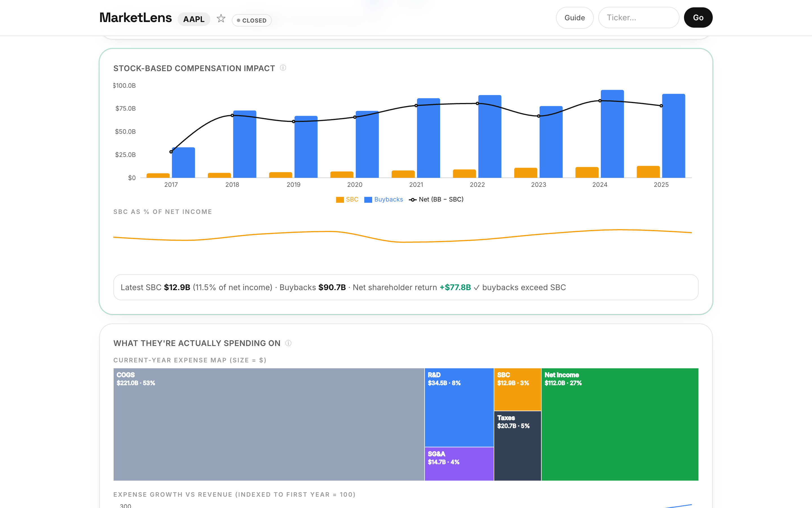The height and width of the screenshot is (508, 812).
Task: Click the AAPL ticker badge
Action: tap(194, 19)
